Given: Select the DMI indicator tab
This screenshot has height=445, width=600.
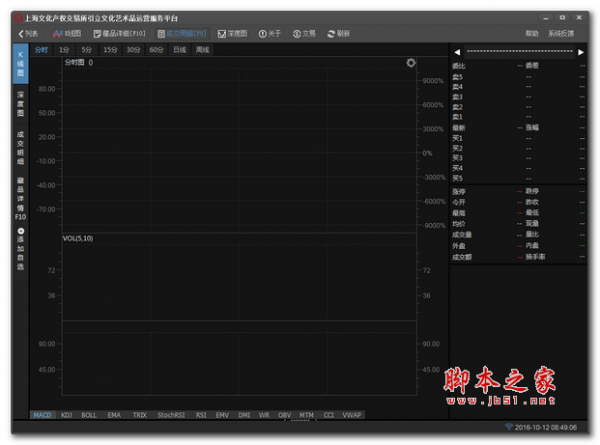Looking at the screenshot, I should pyautogui.click(x=244, y=415).
